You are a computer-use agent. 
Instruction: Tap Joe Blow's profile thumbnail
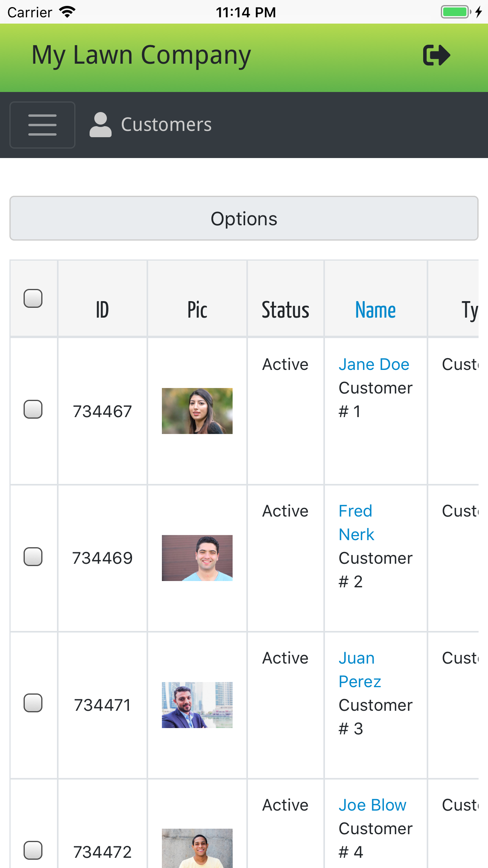197,849
